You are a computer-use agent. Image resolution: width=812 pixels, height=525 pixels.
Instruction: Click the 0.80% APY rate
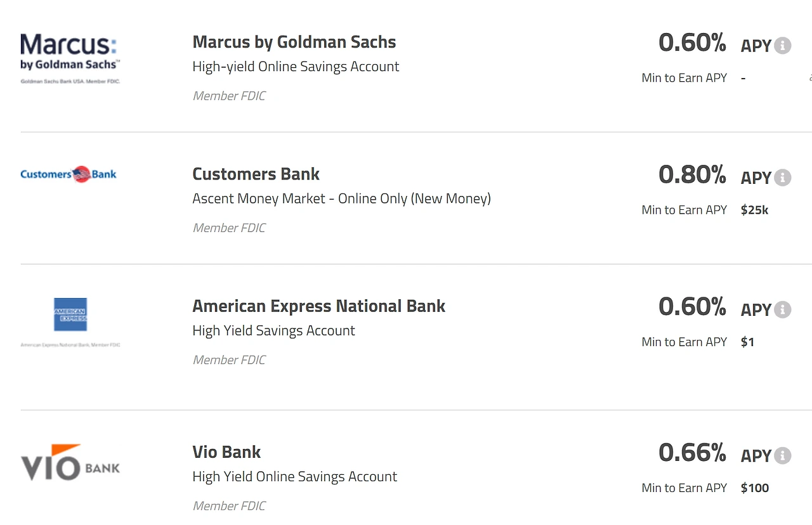(x=692, y=174)
